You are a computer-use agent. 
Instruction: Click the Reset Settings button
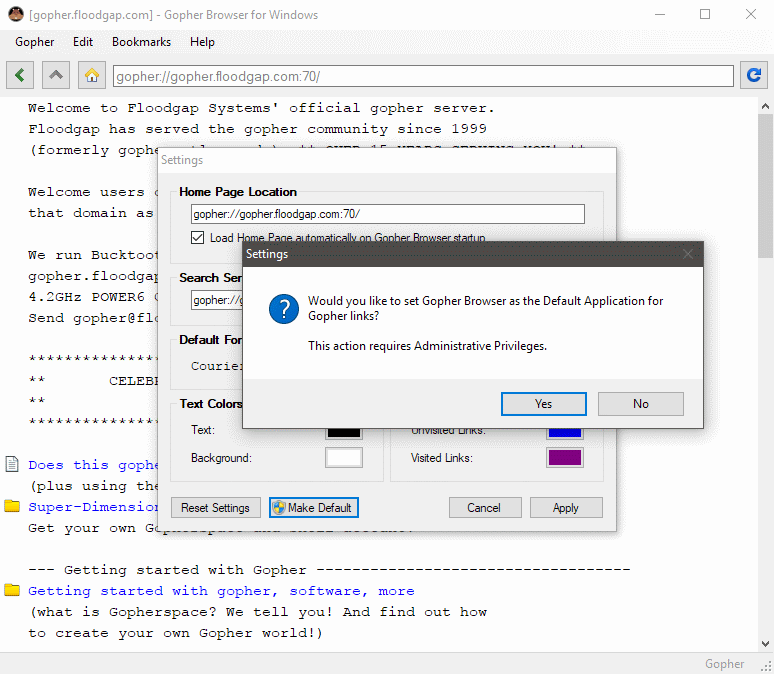pyautogui.click(x=215, y=507)
